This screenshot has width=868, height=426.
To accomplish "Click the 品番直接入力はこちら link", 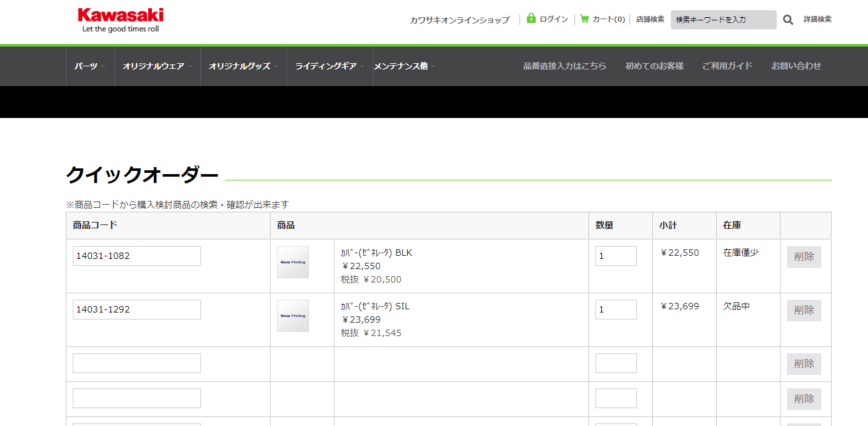I will pyautogui.click(x=565, y=66).
